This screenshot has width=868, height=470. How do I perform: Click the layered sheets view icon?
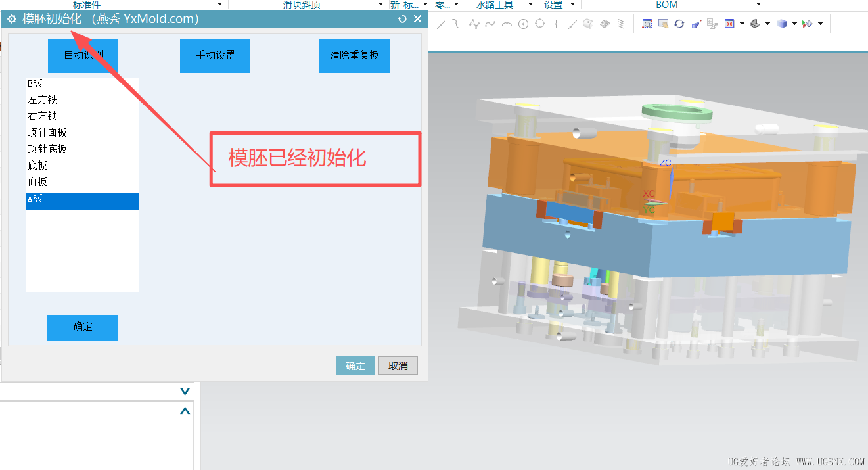click(712, 24)
